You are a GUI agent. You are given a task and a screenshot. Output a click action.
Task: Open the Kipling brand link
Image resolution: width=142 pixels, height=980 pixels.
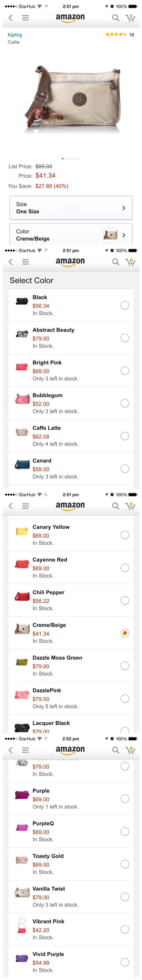pos(15,35)
